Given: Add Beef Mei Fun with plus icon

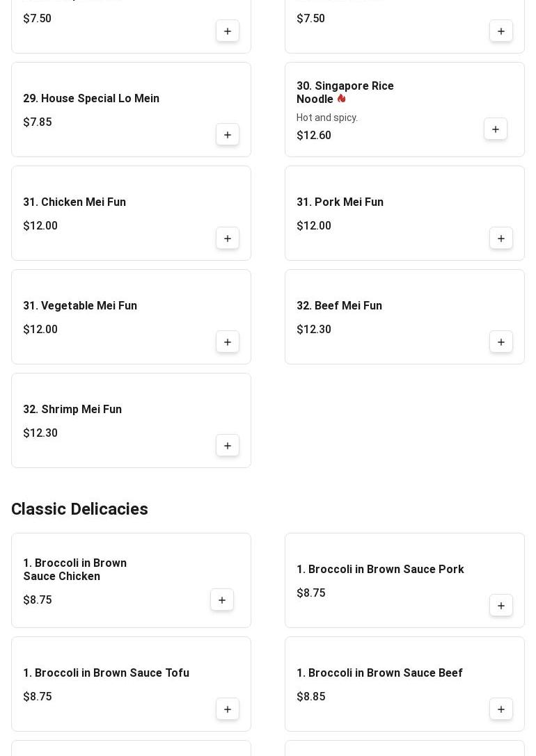Looking at the screenshot, I should [500, 342].
